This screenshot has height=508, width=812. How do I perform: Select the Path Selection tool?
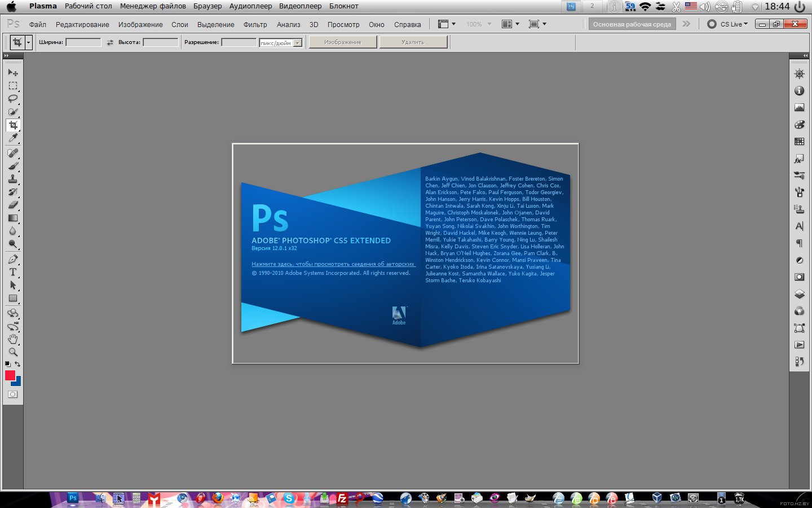pyautogui.click(x=13, y=285)
